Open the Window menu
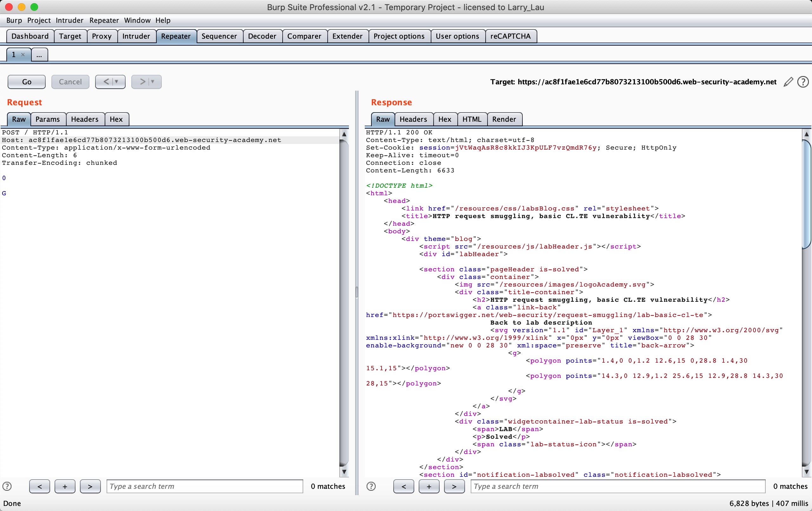 point(137,20)
